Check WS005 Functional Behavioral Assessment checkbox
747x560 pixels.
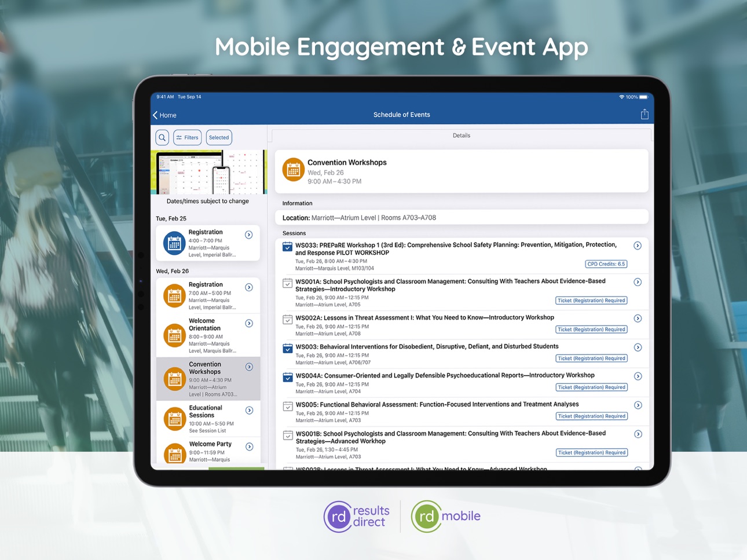click(x=287, y=407)
